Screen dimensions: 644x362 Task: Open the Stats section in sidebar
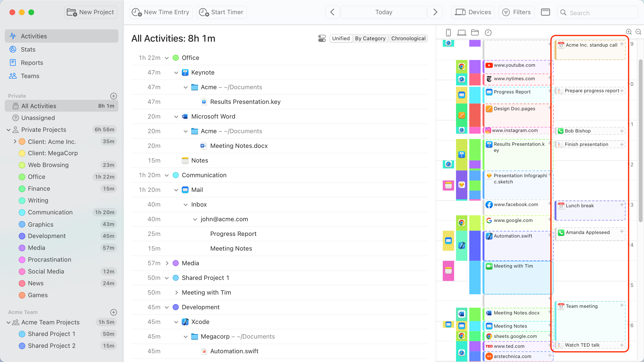[x=28, y=49]
